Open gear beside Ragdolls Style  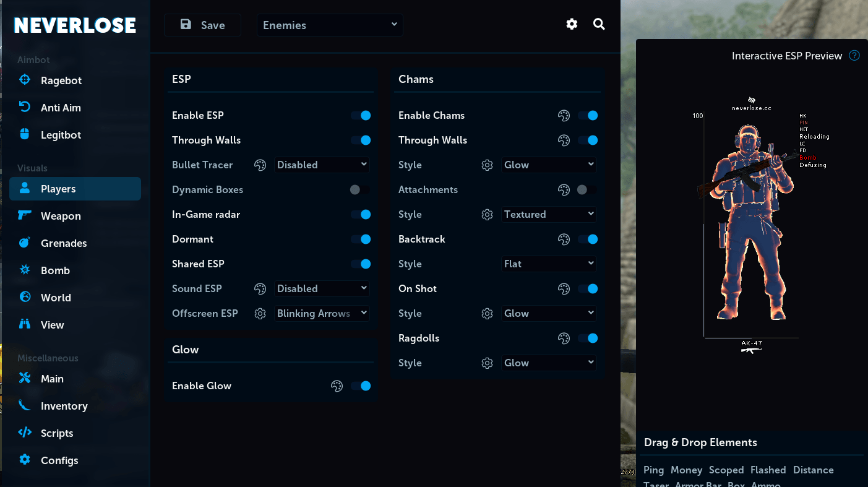tap(488, 363)
